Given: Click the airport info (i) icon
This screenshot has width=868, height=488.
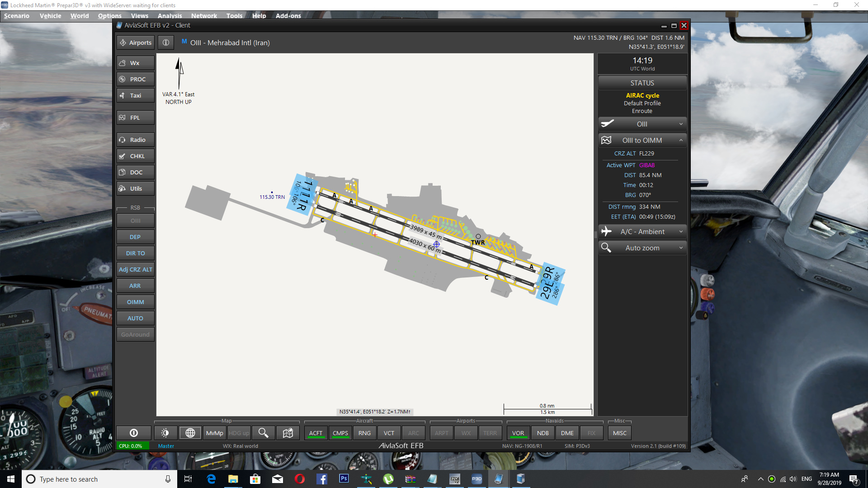Looking at the screenshot, I should (166, 42).
